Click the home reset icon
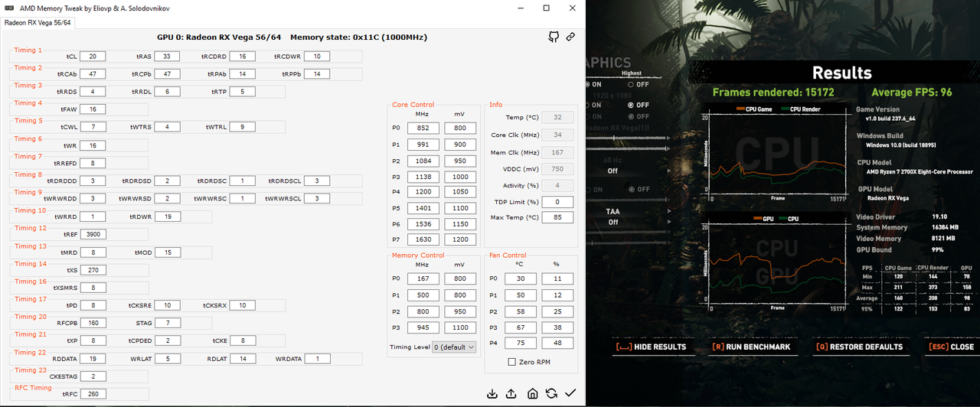The image size is (980, 407). click(x=532, y=393)
